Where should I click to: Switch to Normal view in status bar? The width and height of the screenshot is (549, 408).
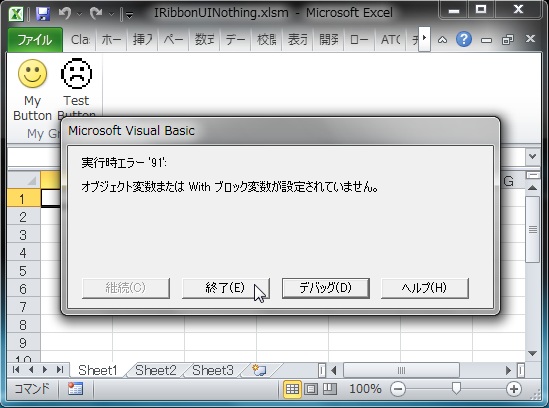pos(292,389)
